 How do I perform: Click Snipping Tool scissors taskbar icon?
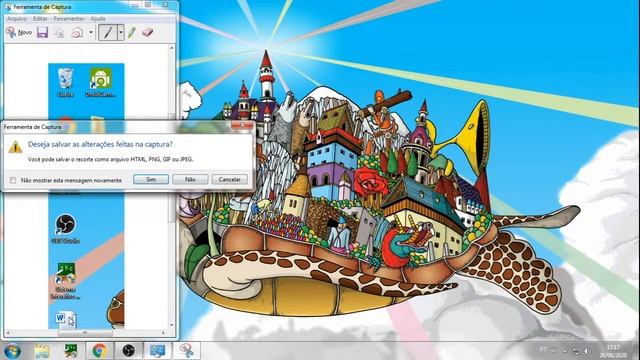187,351
